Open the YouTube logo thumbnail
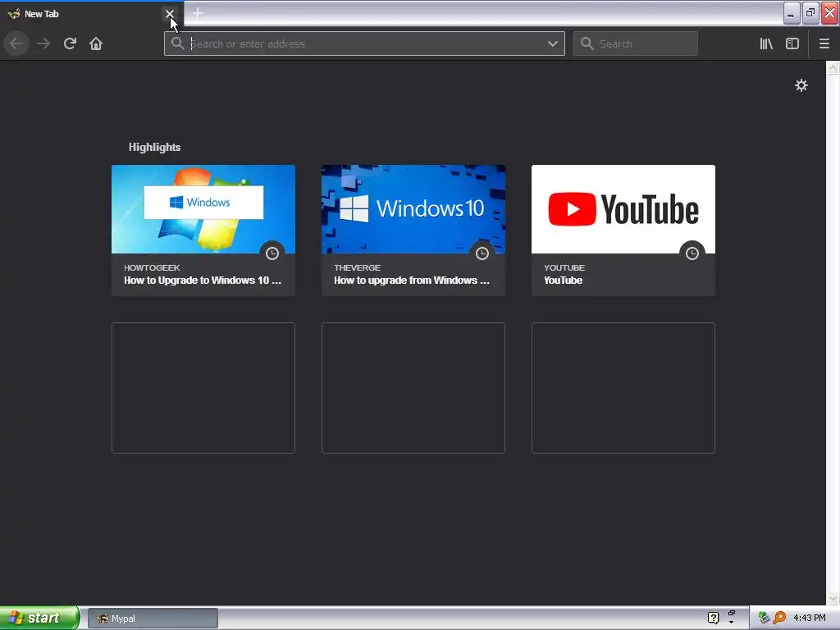This screenshot has width=840, height=630. (623, 209)
